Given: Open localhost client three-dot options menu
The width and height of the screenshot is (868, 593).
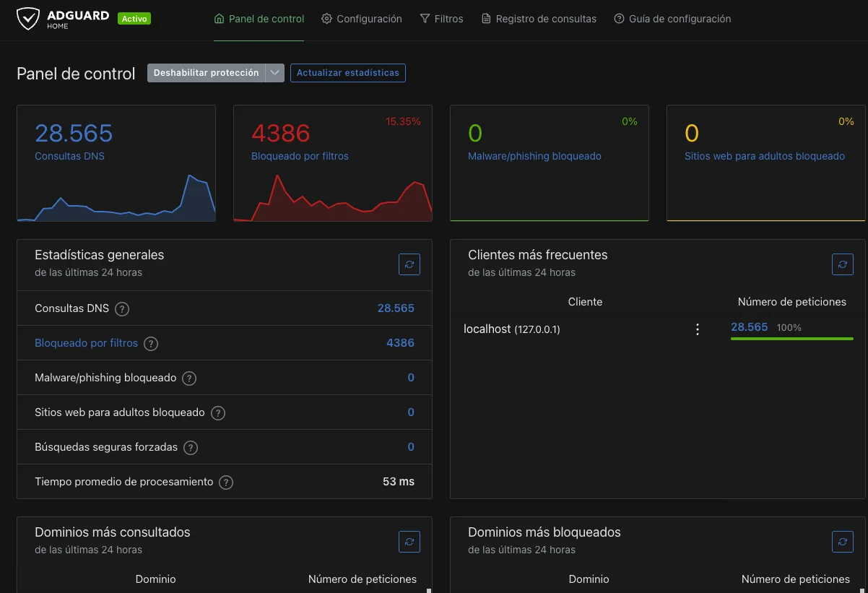Looking at the screenshot, I should [698, 329].
